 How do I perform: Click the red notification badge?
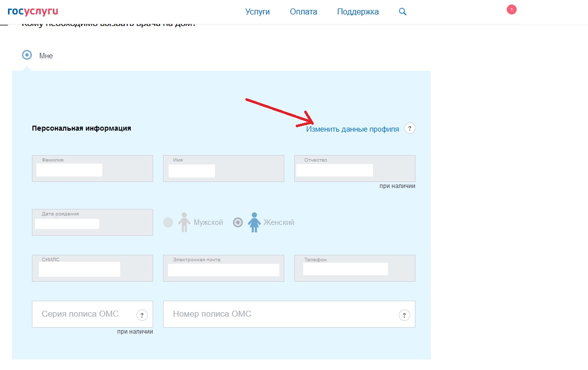coord(511,9)
